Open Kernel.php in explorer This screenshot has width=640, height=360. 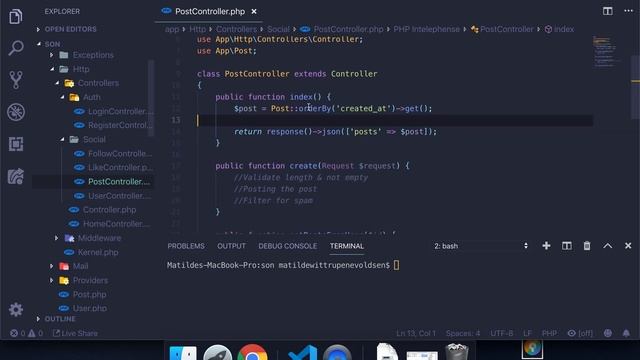[x=98, y=252]
